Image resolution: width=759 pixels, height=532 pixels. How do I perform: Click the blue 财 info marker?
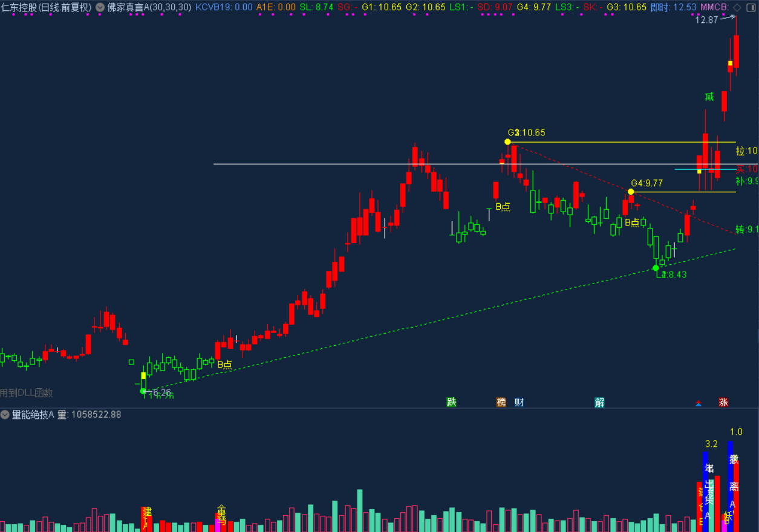pyautogui.click(x=519, y=402)
